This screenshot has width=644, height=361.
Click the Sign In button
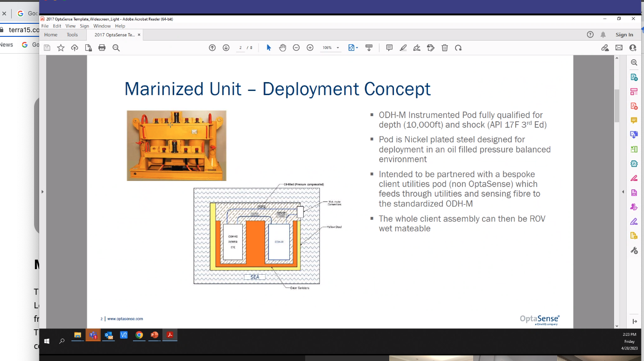(624, 35)
